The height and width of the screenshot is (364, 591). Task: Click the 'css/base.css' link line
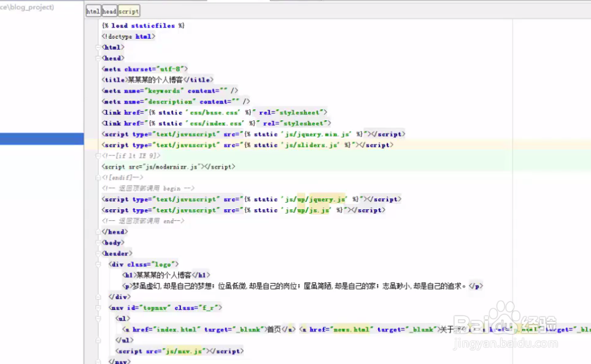[214, 113]
